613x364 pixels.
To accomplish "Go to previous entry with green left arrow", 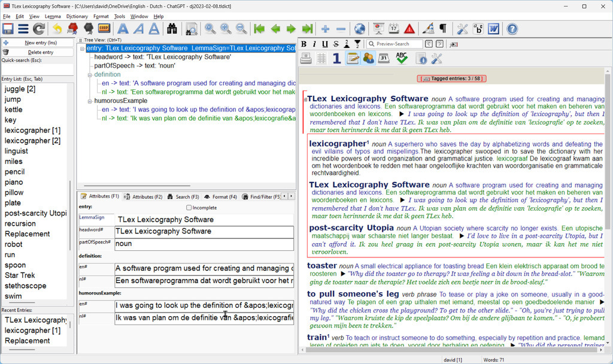I will click(275, 29).
